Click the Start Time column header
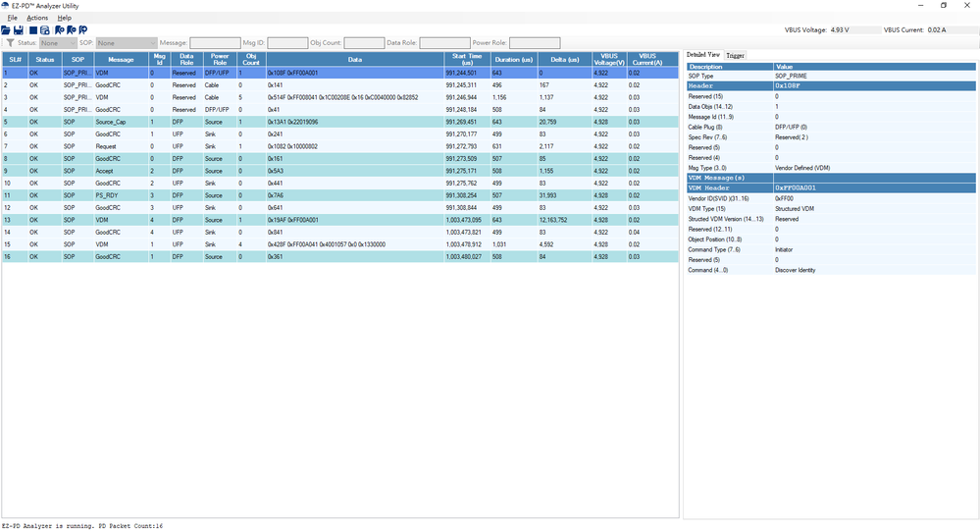 click(x=468, y=60)
